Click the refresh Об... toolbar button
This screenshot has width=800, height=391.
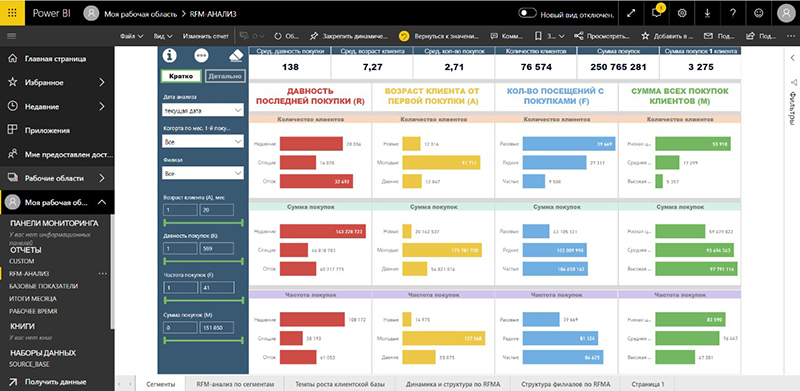click(x=287, y=36)
